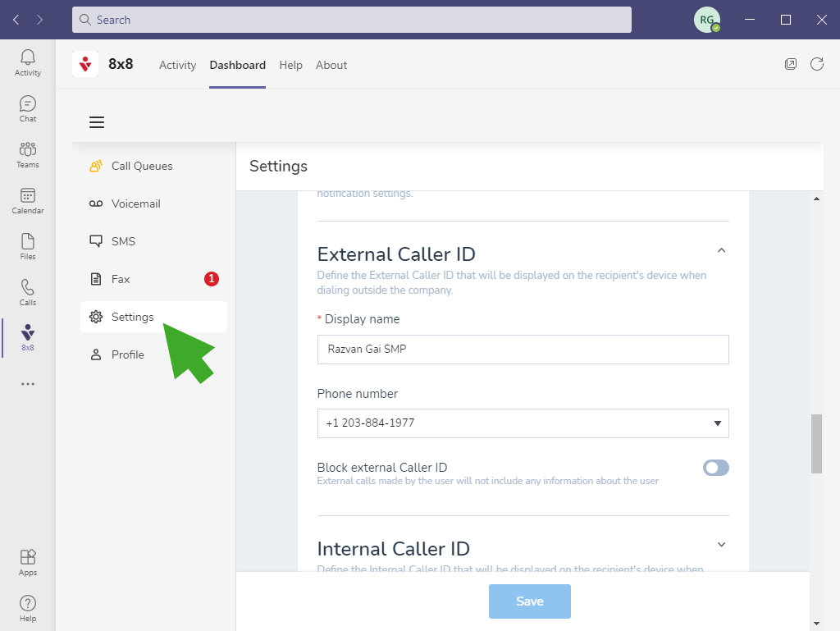Click the vertical scrollbar thumb

(816, 444)
